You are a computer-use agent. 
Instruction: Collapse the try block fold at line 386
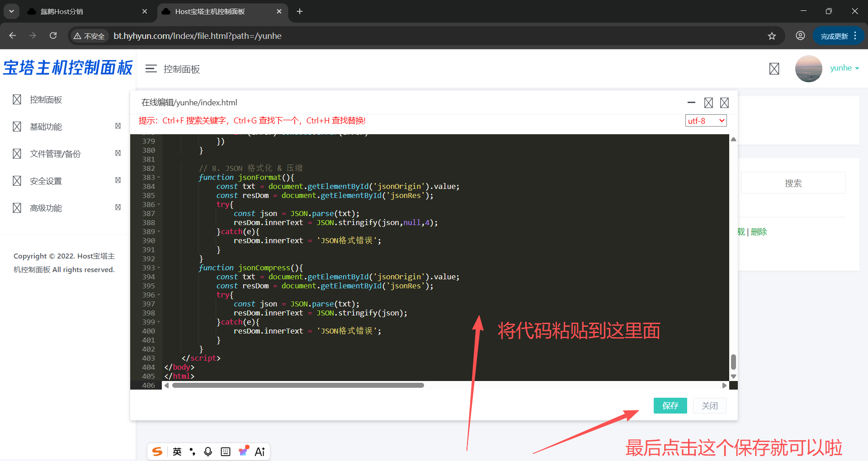click(x=159, y=205)
